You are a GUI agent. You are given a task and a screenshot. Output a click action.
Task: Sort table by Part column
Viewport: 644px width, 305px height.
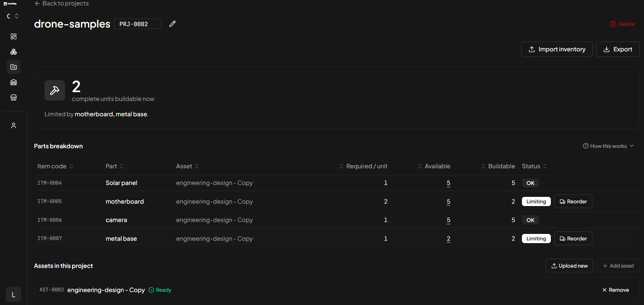tap(115, 166)
